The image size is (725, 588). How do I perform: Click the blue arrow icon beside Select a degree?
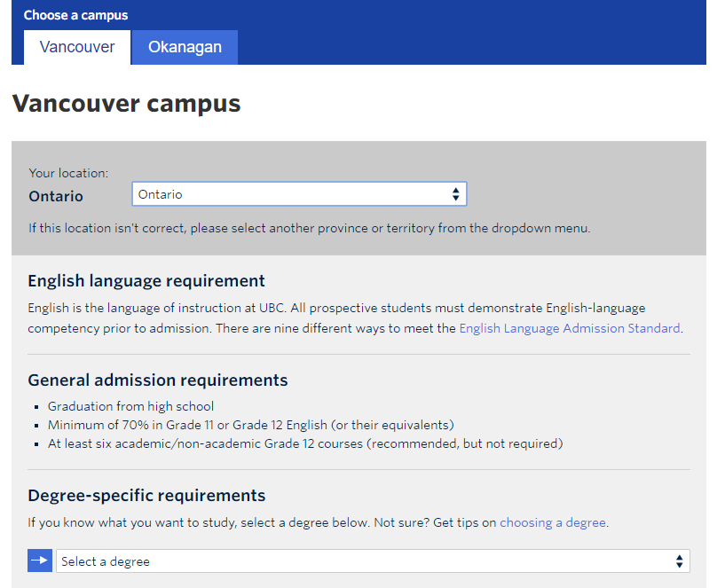point(40,561)
